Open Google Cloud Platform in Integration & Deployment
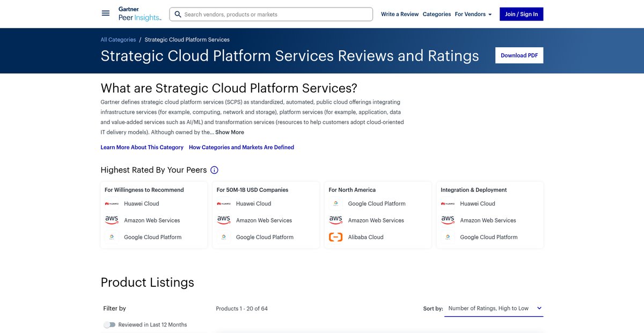The image size is (644, 333). [489, 237]
